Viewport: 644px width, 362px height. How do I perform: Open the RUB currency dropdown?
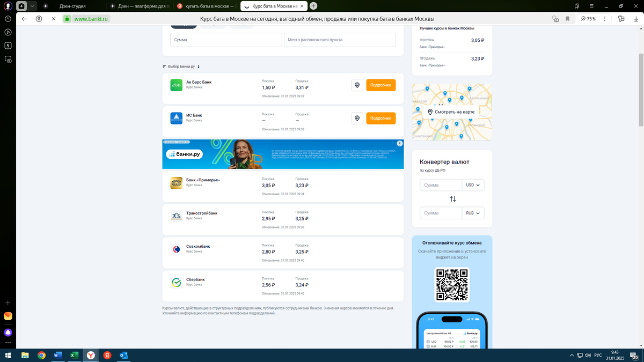[x=473, y=213]
